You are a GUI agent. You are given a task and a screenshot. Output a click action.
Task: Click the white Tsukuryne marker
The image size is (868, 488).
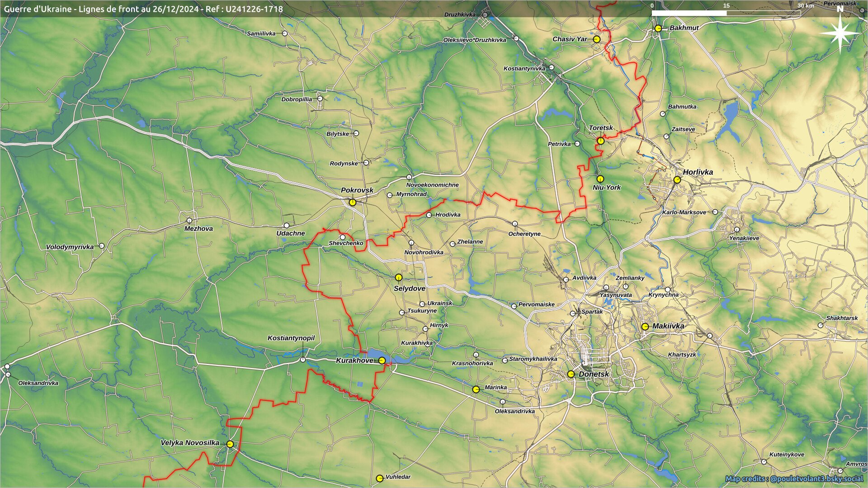coord(402,313)
